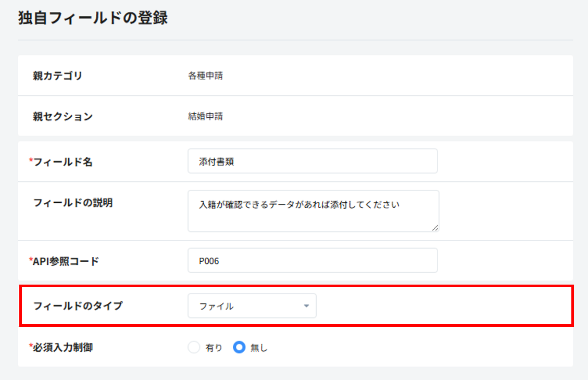Click the フィールドの説明 text area
This screenshot has height=380, width=588.
pos(312,211)
